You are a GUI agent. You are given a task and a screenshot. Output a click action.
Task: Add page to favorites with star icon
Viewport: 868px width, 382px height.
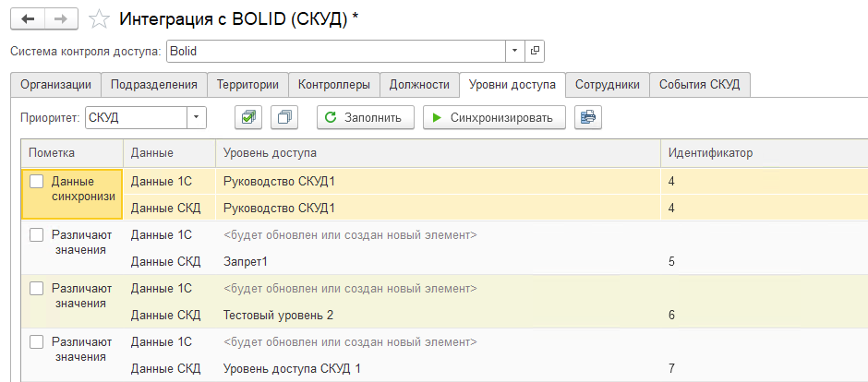[97, 18]
